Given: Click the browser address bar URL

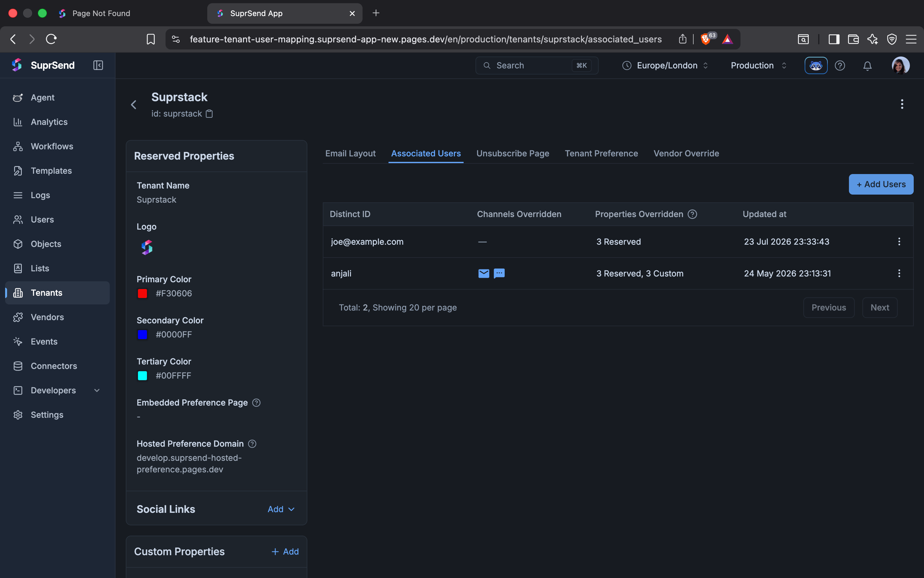Looking at the screenshot, I should [x=425, y=39].
